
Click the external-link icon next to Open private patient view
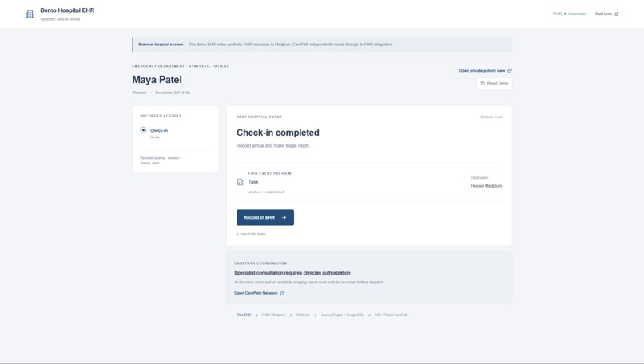pos(510,70)
